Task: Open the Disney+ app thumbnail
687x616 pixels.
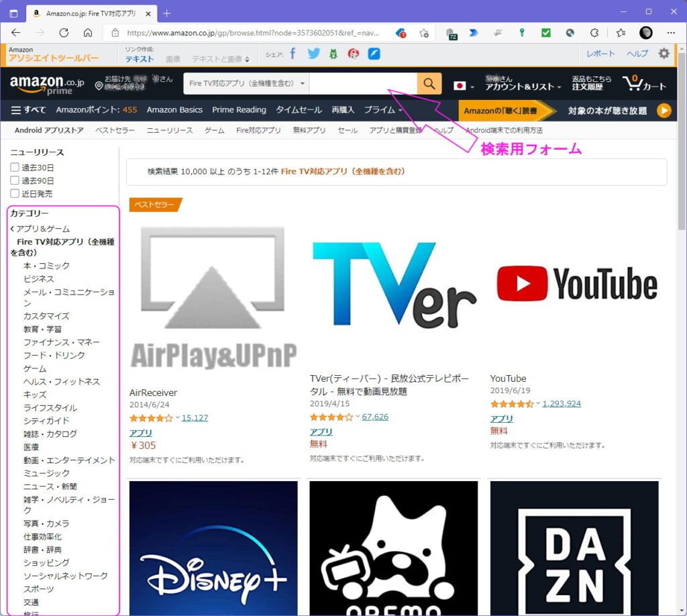Action: 213,548
